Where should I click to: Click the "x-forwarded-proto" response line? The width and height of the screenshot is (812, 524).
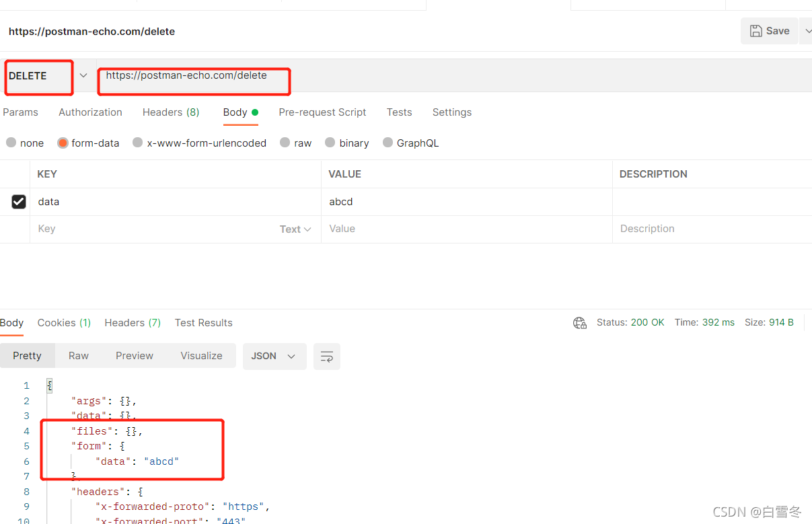coord(183,507)
